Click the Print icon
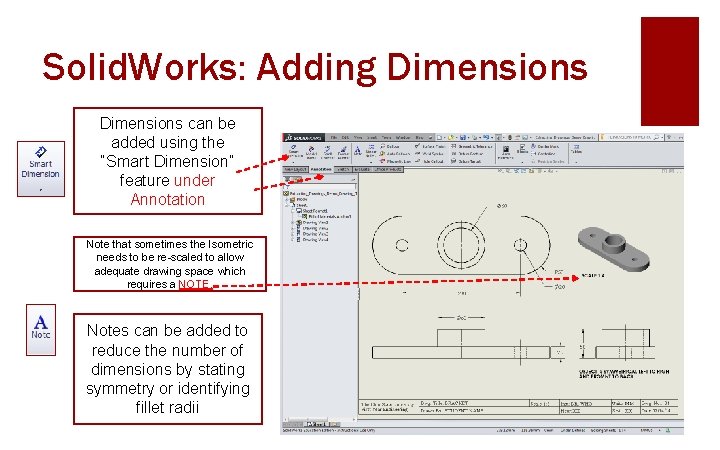Screen dimensions: 720x450 (x=474, y=137)
